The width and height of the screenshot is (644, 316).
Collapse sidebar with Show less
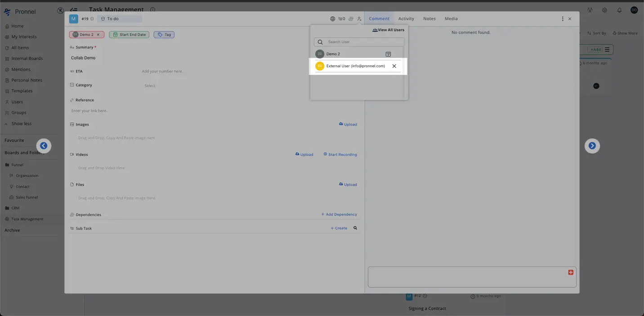[21, 124]
